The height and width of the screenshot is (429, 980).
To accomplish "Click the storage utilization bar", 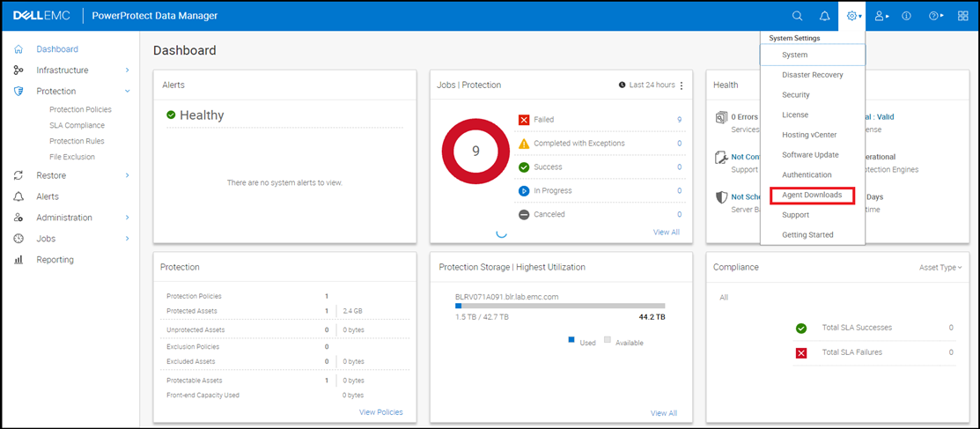I will tap(560, 306).
